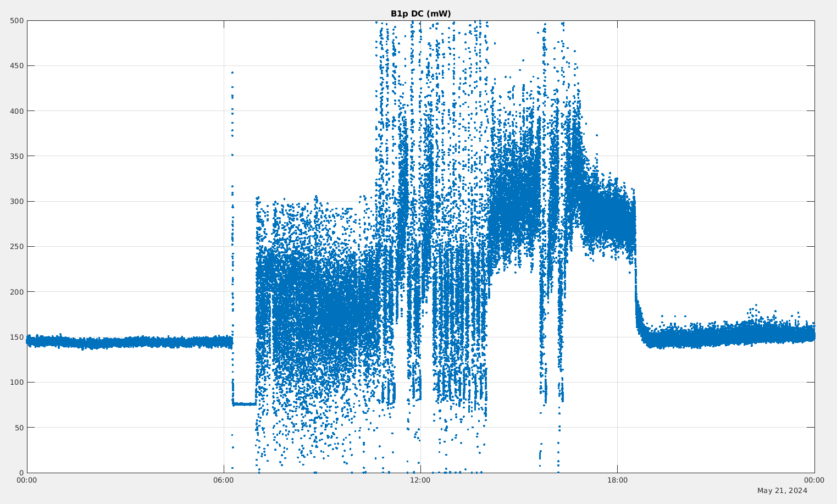Click the 300 y-axis tick label
837x504 pixels.
(17, 202)
